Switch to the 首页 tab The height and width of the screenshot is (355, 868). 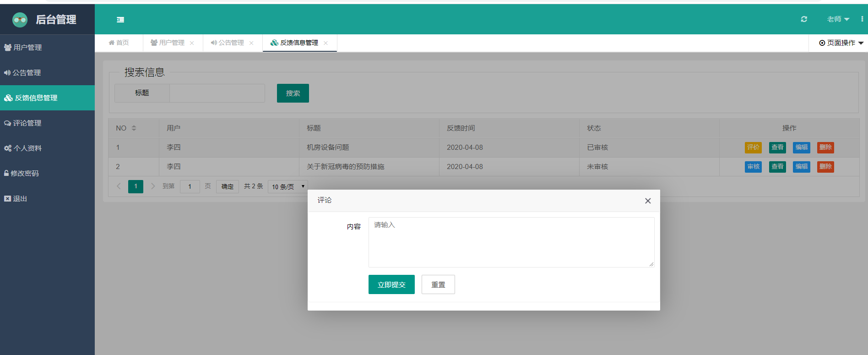[x=119, y=43]
